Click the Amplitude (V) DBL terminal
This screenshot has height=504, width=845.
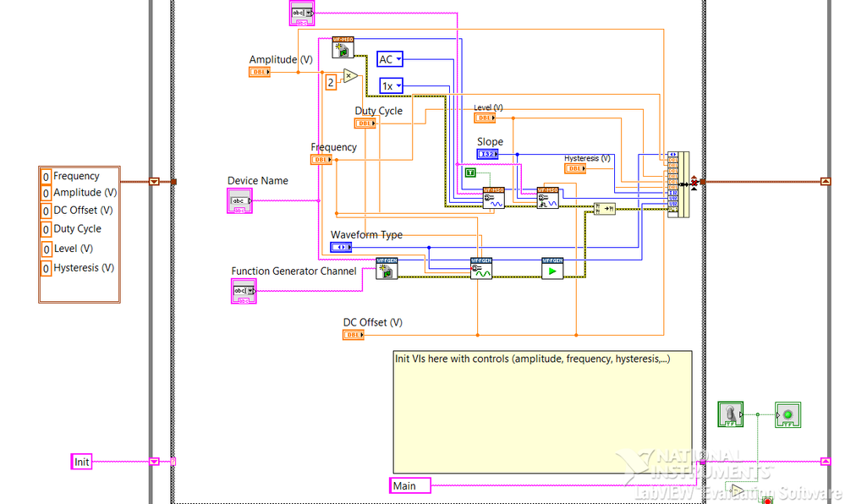click(x=259, y=72)
